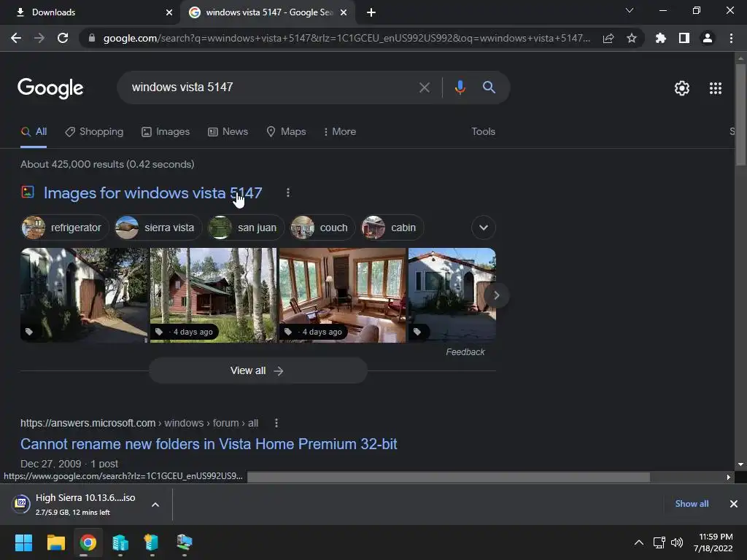The image size is (747, 560).
Task: Close the Google Search tab
Action: (x=344, y=12)
